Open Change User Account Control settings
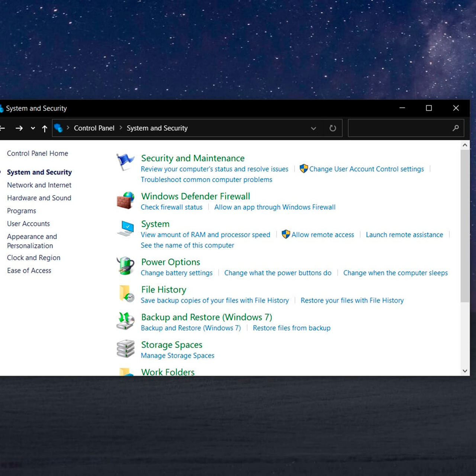Screen dimensions: 476x476 pos(366,169)
